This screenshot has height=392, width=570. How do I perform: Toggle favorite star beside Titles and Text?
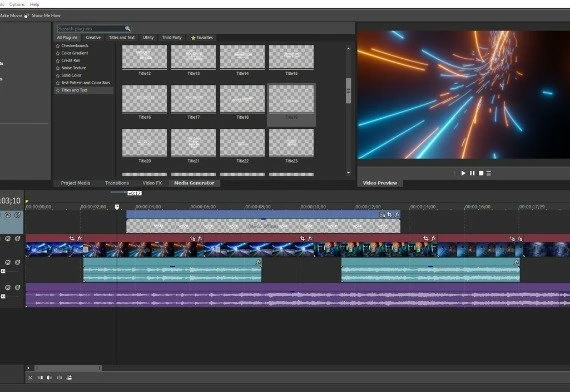(x=58, y=90)
